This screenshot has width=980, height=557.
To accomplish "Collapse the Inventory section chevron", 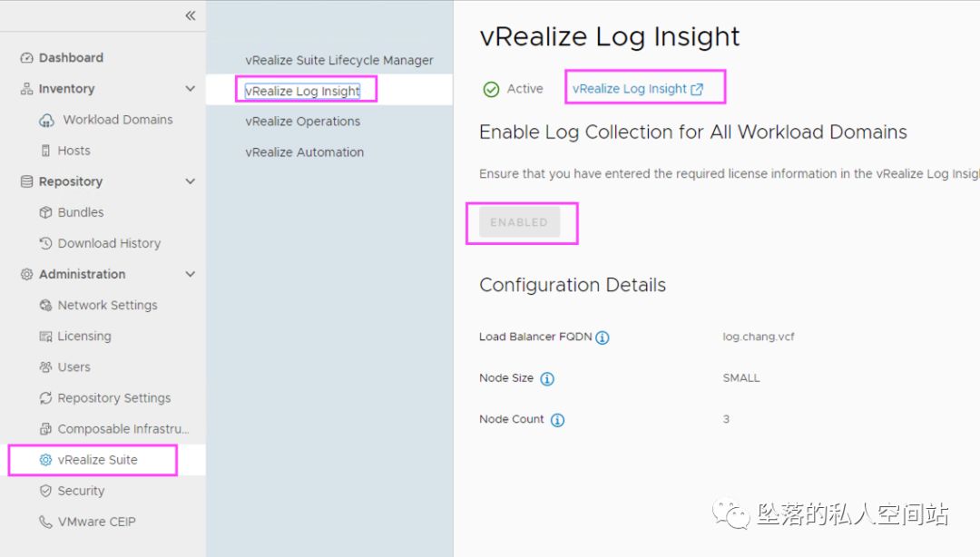I will pos(190,89).
